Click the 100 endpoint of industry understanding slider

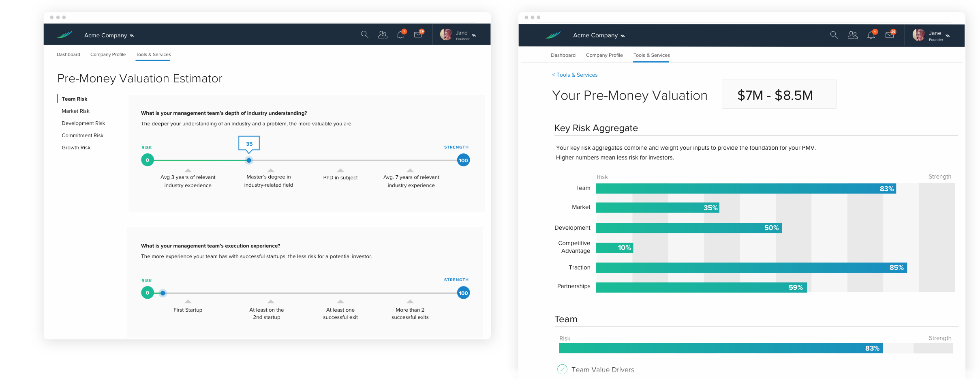click(463, 160)
